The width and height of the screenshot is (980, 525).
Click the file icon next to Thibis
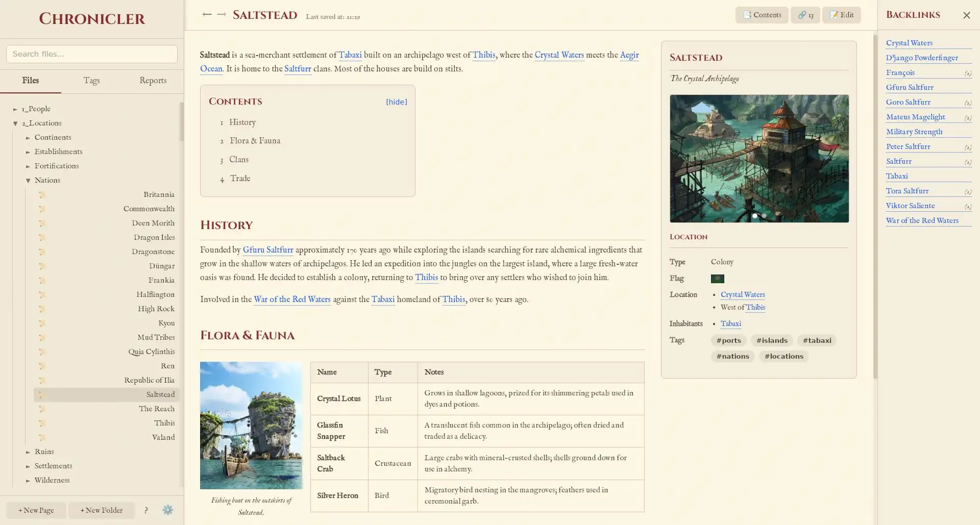tap(42, 423)
